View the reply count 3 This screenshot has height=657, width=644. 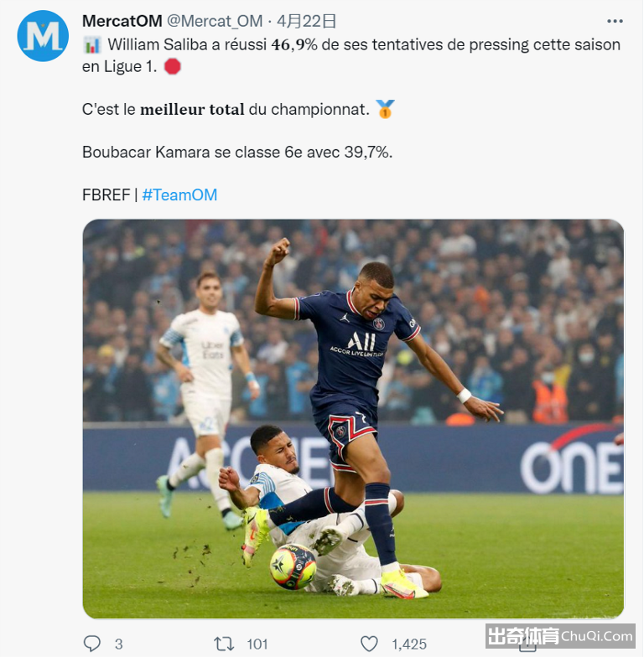pyautogui.click(x=119, y=644)
